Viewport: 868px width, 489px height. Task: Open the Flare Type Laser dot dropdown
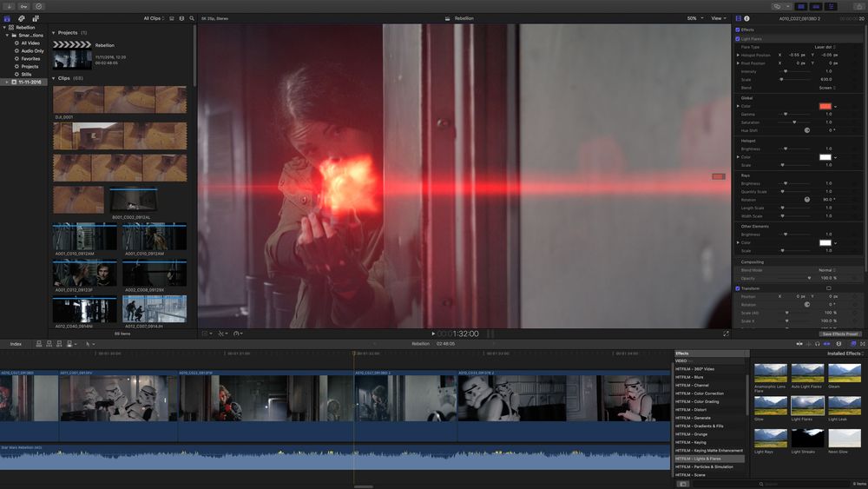click(x=825, y=47)
